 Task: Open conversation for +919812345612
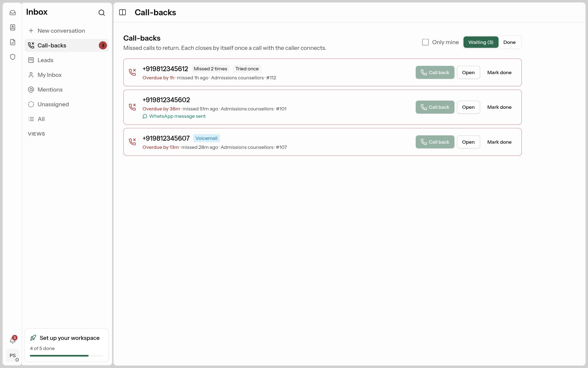click(468, 72)
